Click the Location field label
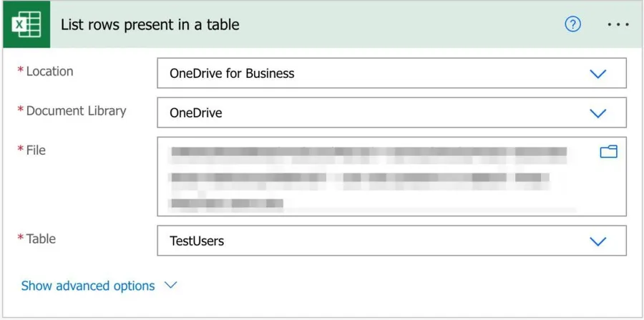Image resolution: width=644 pixels, height=320 pixels. click(x=49, y=72)
